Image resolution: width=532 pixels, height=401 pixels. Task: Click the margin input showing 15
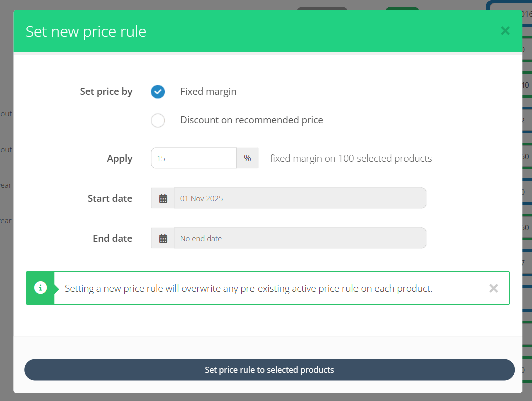pos(194,158)
